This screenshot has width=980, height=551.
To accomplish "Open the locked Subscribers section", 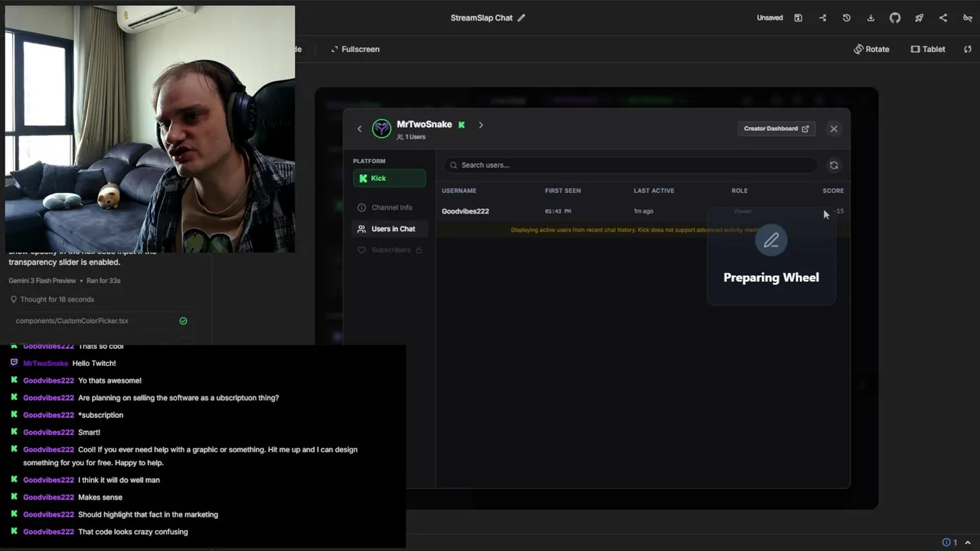I will click(390, 250).
